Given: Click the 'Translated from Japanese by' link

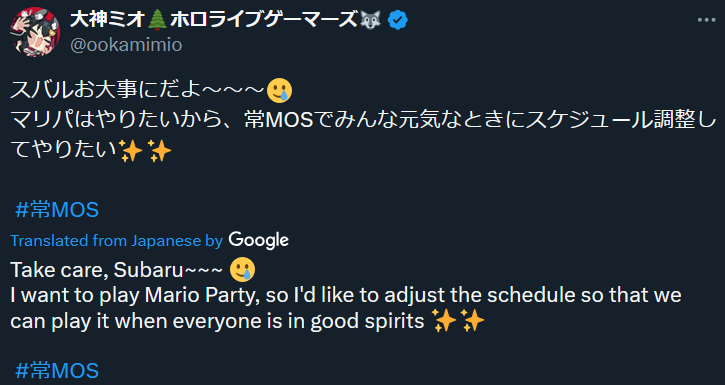Looking at the screenshot, I should pos(117,241).
